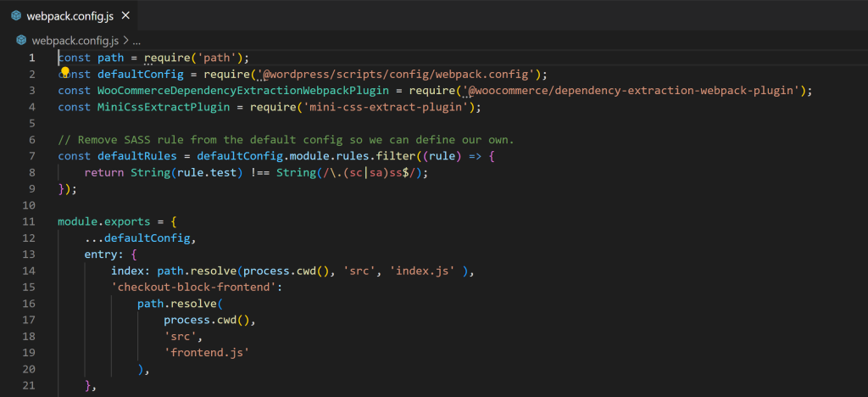Click the '@wordpress/scripts/config/webpack.config' string
This screenshot has height=397, width=868.
(x=395, y=74)
